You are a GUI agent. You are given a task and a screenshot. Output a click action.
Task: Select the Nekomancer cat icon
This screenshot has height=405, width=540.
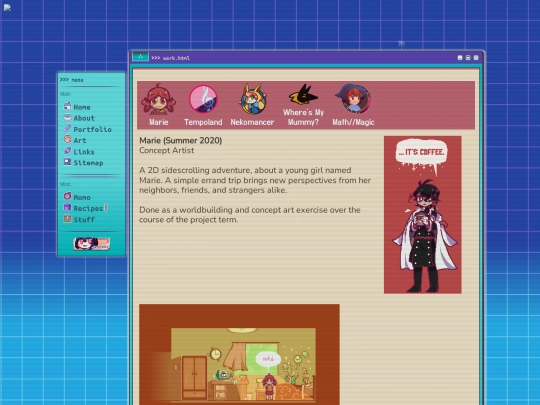[x=252, y=99]
